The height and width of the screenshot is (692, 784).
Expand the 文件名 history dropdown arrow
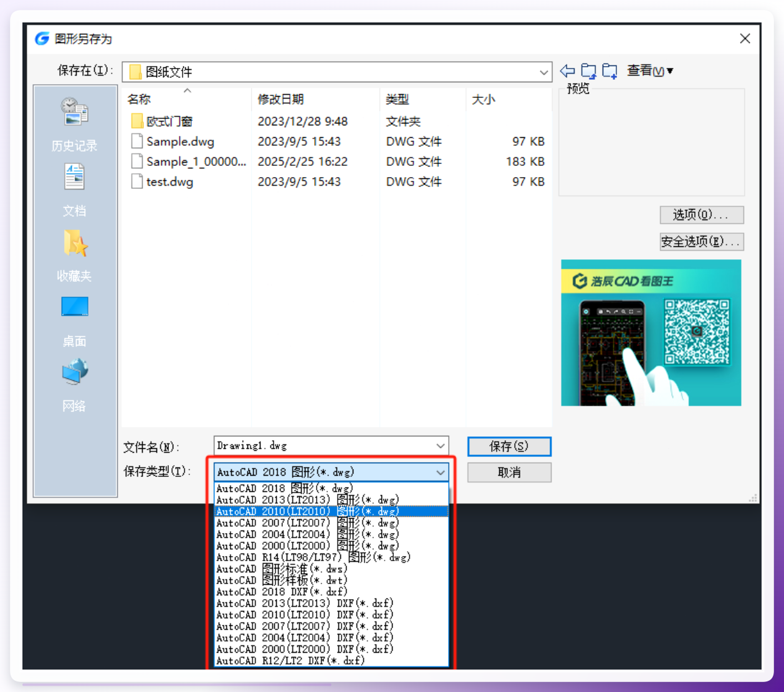click(x=441, y=446)
